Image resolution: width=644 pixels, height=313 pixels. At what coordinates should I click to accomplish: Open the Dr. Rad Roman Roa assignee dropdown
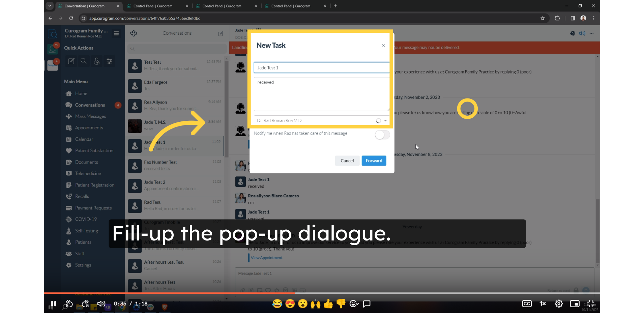[322, 120]
